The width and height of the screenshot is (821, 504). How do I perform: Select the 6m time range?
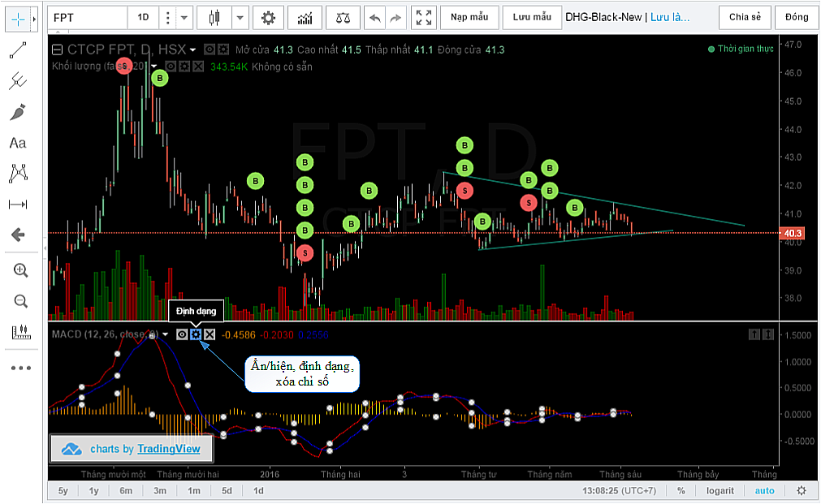point(126,490)
